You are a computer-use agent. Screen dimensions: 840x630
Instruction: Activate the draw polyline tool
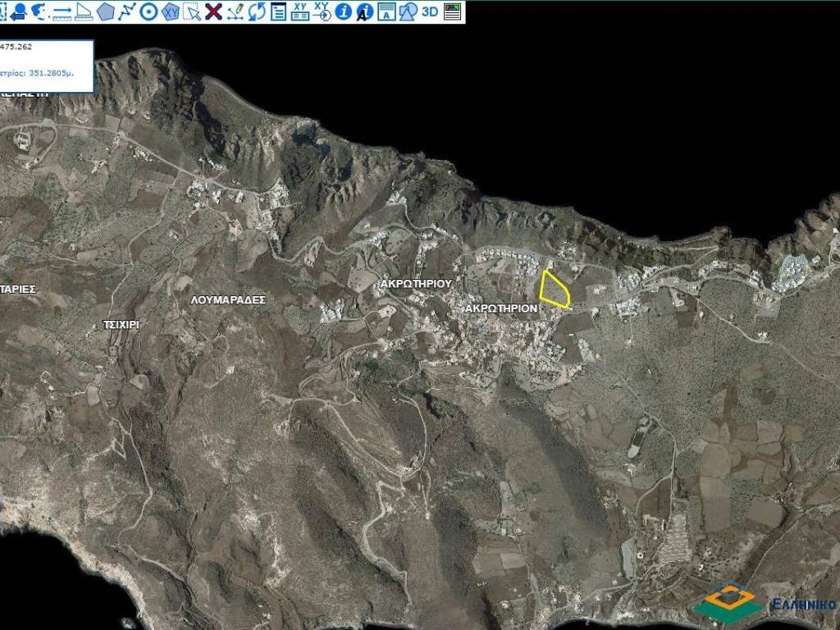(126, 11)
